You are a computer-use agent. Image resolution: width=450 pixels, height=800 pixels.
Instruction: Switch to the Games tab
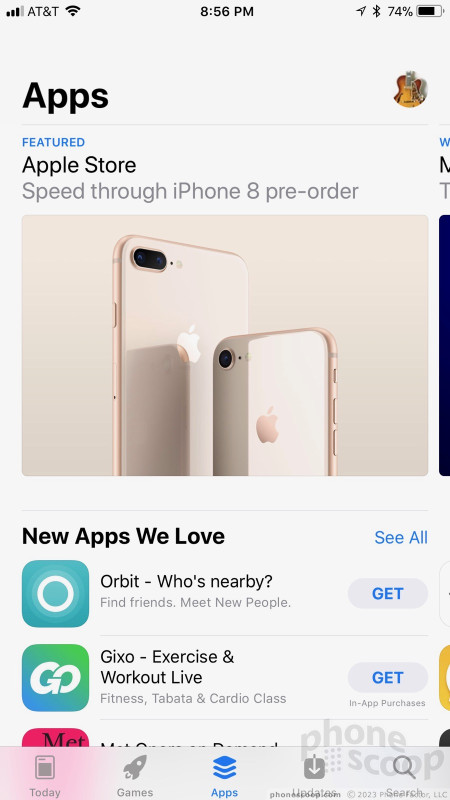pos(135,776)
